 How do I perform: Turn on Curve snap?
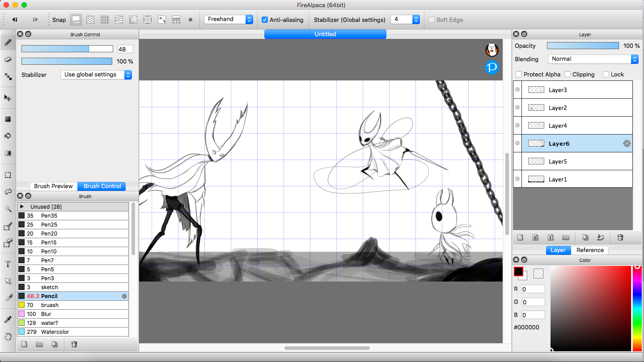[x=162, y=20]
